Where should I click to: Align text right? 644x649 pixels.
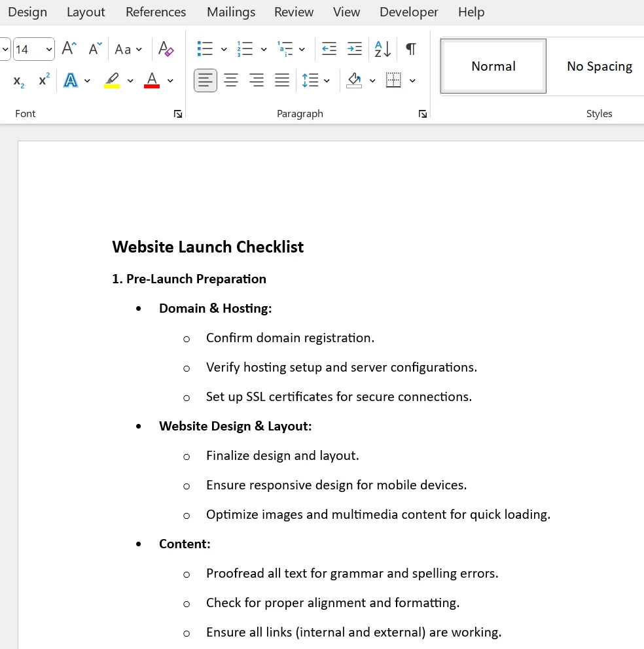point(257,80)
